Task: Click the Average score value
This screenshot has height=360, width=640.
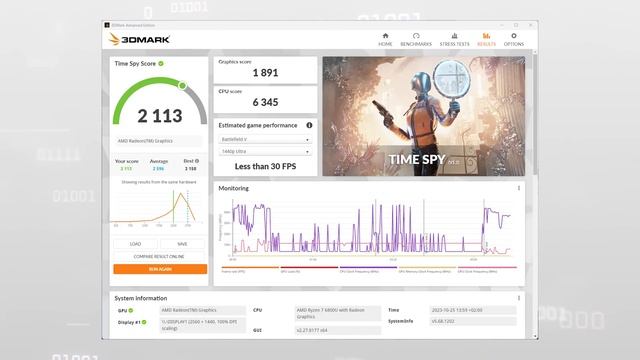Action: point(158,169)
